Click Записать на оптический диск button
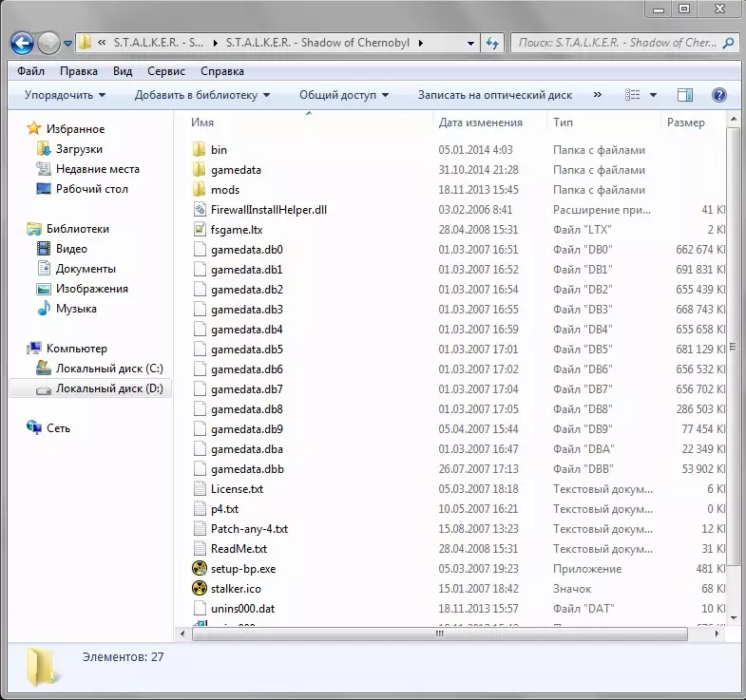This screenshot has width=746, height=700. [495, 95]
